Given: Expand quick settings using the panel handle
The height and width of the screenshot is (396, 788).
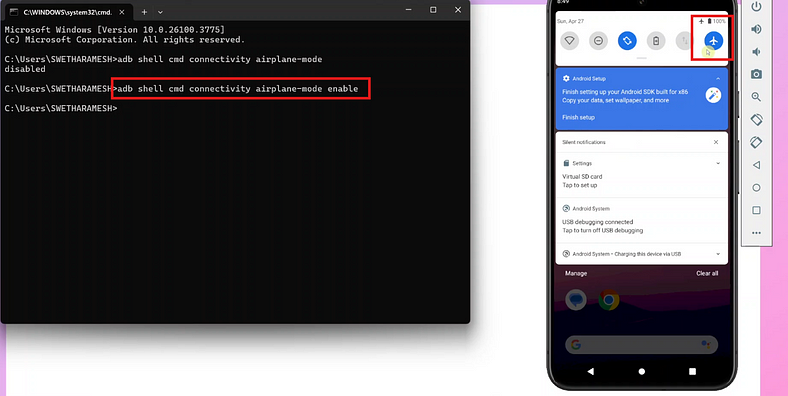Looking at the screenshot, I should [x=642, y=58].
